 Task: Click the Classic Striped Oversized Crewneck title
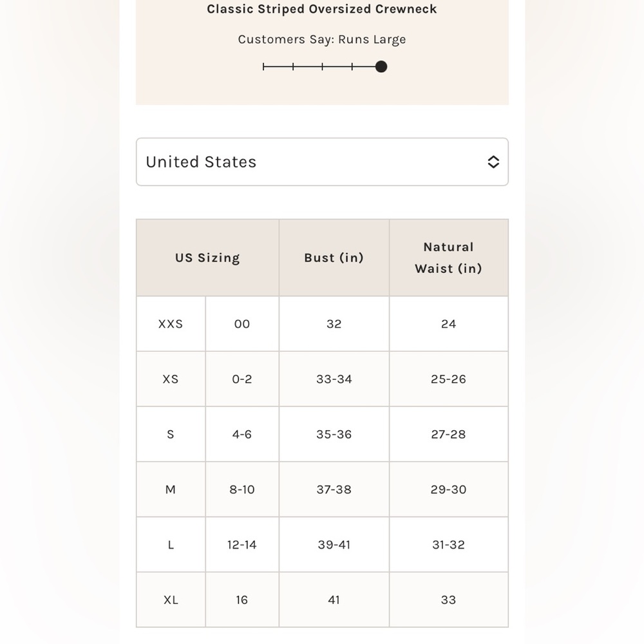321,9
